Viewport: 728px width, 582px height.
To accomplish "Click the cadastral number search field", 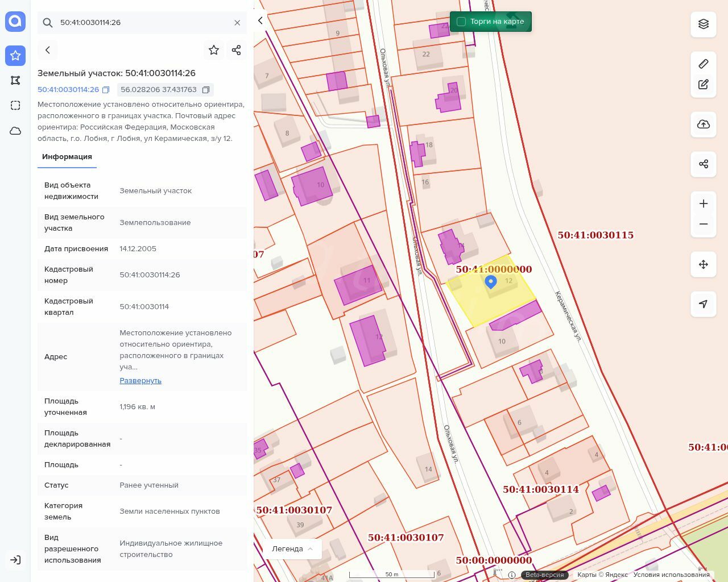I will (142, 23).
